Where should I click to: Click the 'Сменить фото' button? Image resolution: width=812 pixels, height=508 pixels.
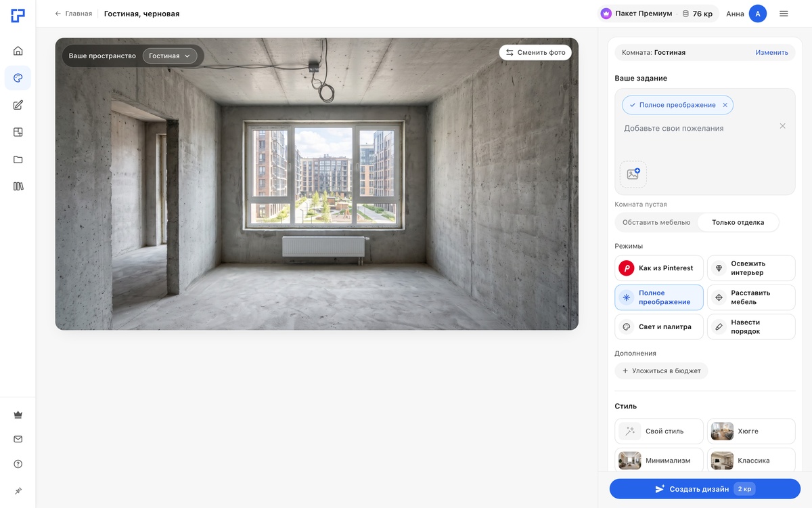[x=535, y=52]
